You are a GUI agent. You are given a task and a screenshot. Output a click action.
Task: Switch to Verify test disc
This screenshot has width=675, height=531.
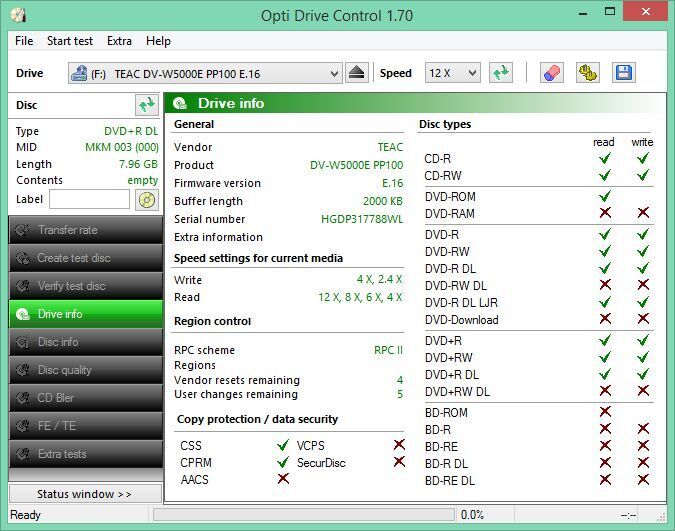[x=86, y=286]
